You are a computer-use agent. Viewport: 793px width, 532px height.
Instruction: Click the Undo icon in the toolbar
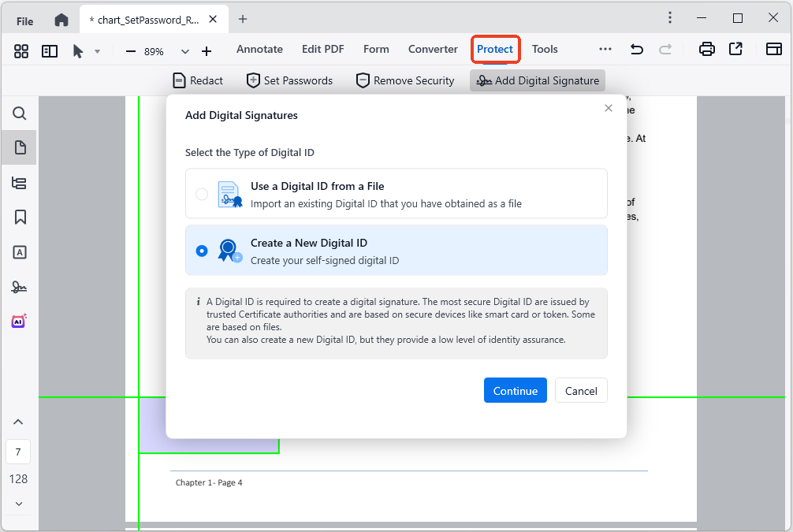(x=636, y=48)
